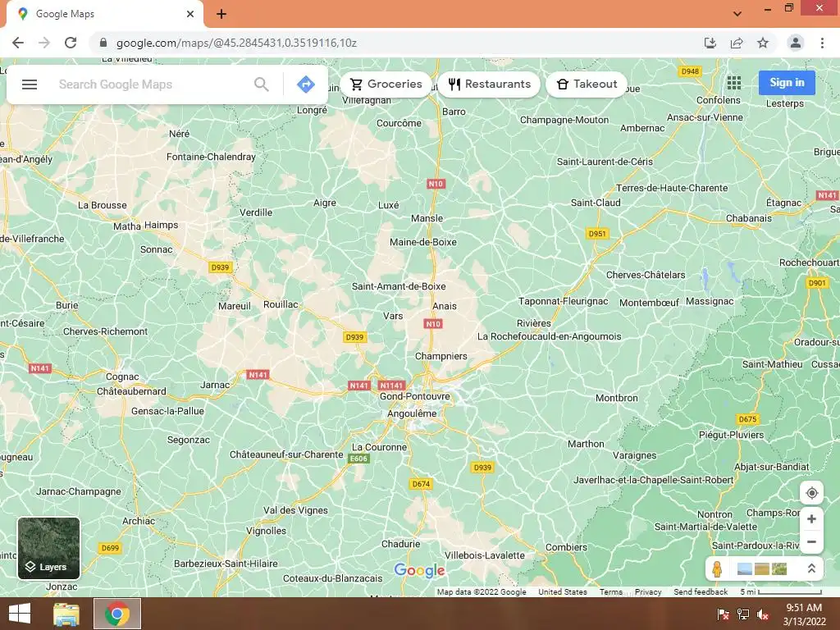Select the Rouillac place label
Viewport: 840px width, 630px height.
281,304
